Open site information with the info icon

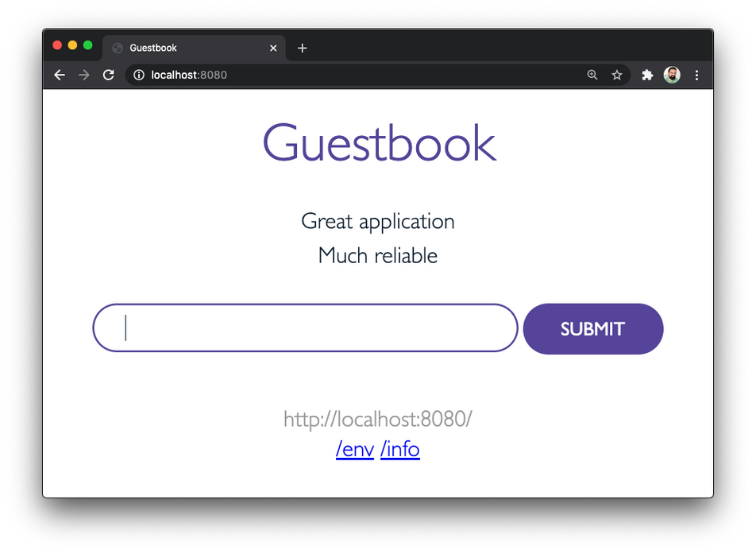tap(139, 75)
